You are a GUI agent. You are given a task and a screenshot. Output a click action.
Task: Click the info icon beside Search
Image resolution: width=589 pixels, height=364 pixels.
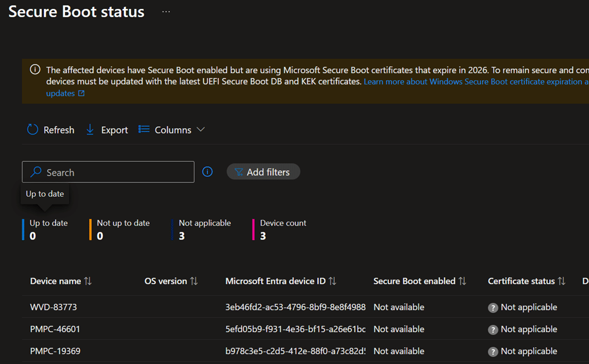coord(207,172)
